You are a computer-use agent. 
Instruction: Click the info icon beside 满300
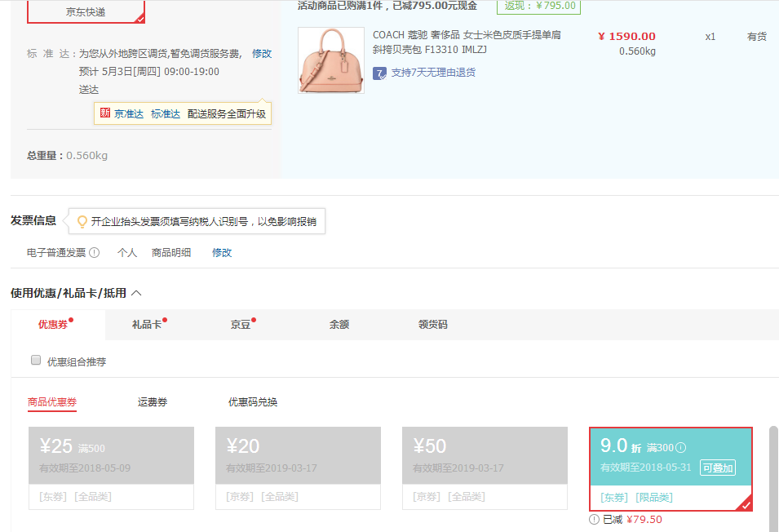click(x=681, y=448)
